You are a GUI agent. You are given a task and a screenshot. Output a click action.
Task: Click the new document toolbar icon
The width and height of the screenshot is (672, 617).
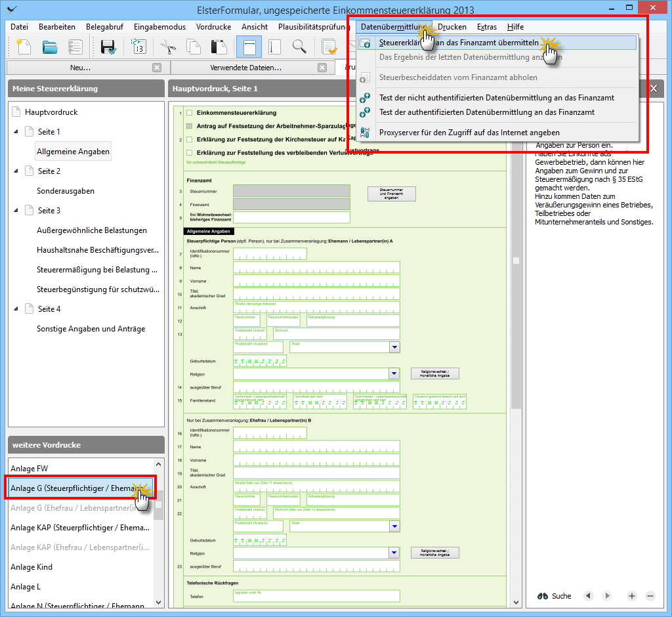click(24, 47)
